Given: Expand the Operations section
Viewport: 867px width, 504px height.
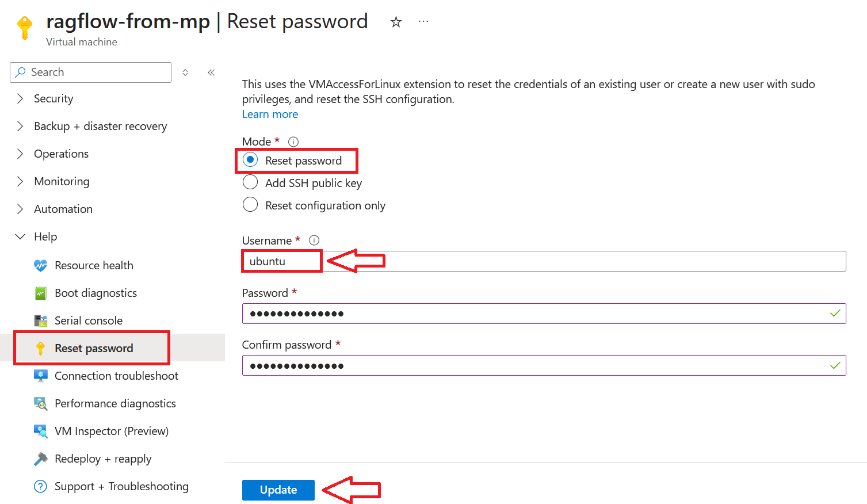Looking at the screenshot, I should tap(20, 154).
